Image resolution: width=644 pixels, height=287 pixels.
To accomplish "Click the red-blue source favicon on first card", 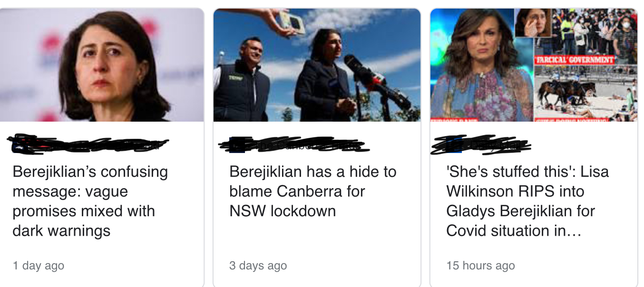I will [20, 144].
